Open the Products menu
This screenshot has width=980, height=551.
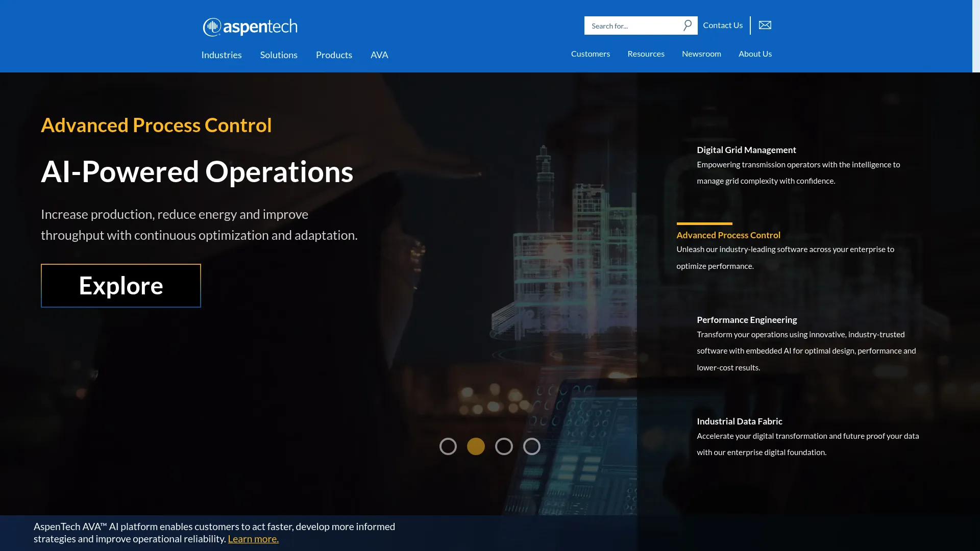334,55
